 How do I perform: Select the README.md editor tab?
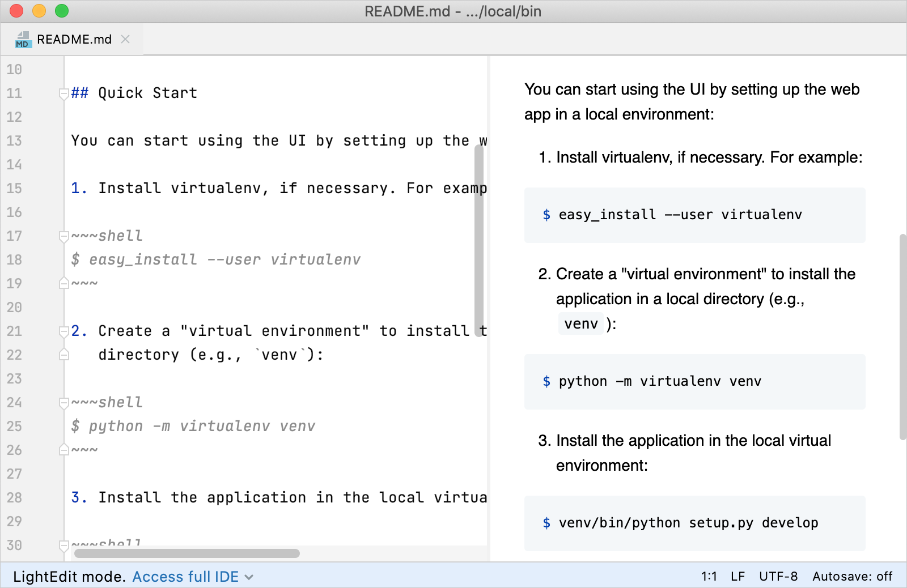pos(74,40)
